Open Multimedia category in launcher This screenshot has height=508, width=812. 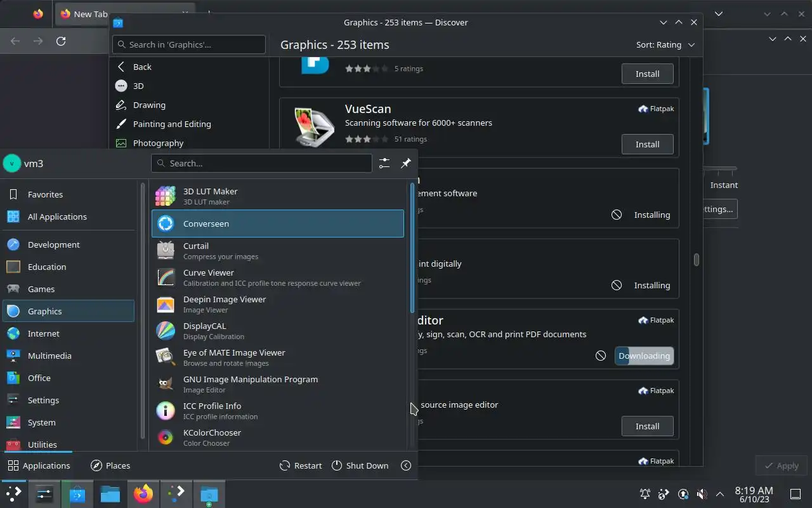point(69,356)
